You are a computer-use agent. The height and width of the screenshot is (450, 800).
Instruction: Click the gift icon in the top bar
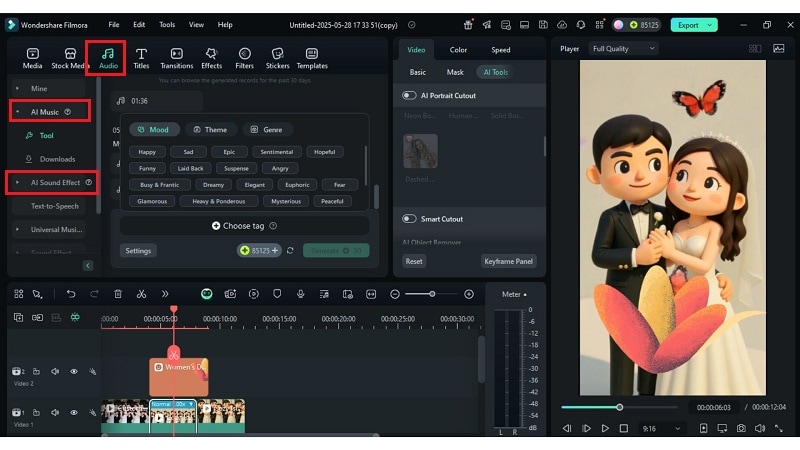tap(468, 24)
